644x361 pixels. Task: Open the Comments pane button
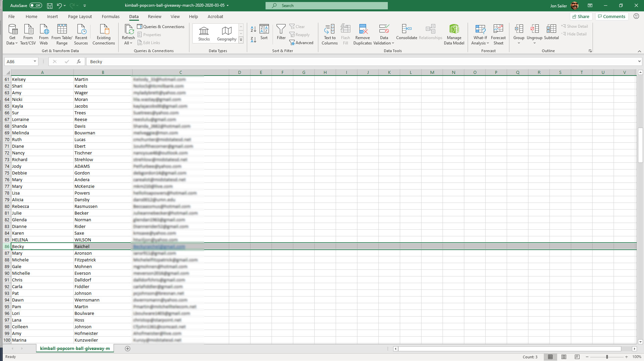click(x=611, y=16)
